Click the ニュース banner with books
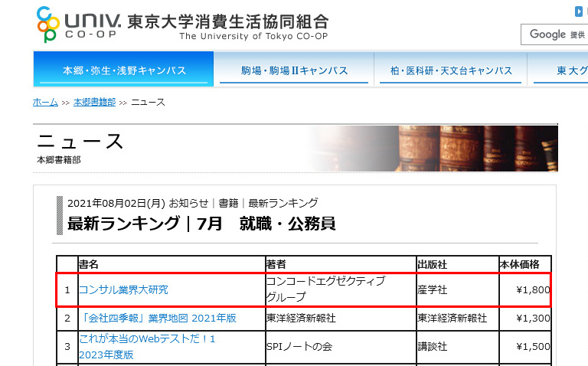588x366 pixels. click(x=296, y=149)
